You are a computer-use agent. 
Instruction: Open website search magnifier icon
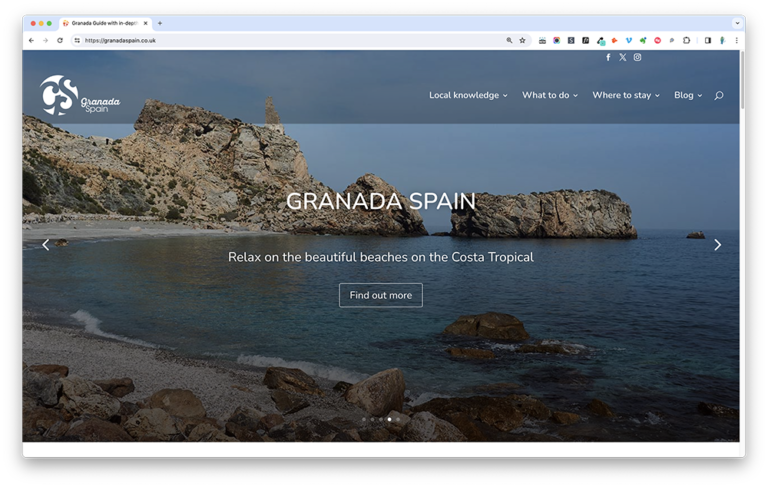click(719, 96)
